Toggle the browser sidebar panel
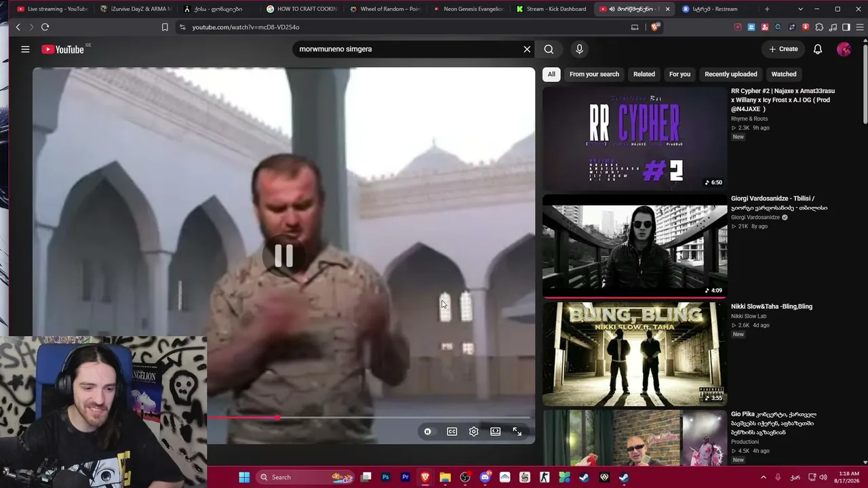868x488 pixels. pyautogui.click(x=846, y=27)
